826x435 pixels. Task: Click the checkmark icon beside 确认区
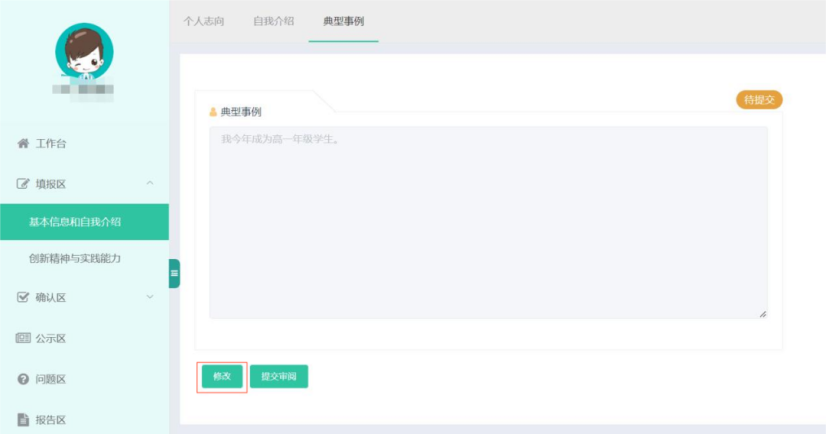click(23, 297)
